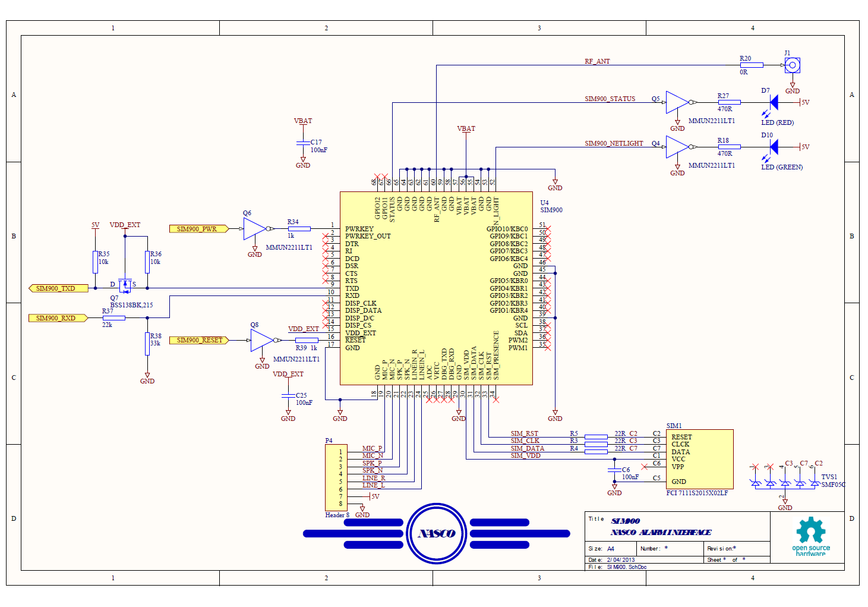Select the SIM1 card holder component body
This screenshot has height=607, width=868.
click(700, 459)
